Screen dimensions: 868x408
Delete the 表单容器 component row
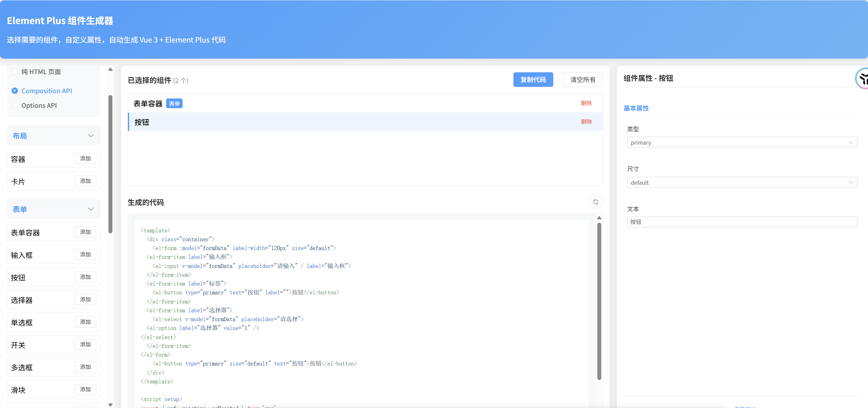tap(586, 103)
